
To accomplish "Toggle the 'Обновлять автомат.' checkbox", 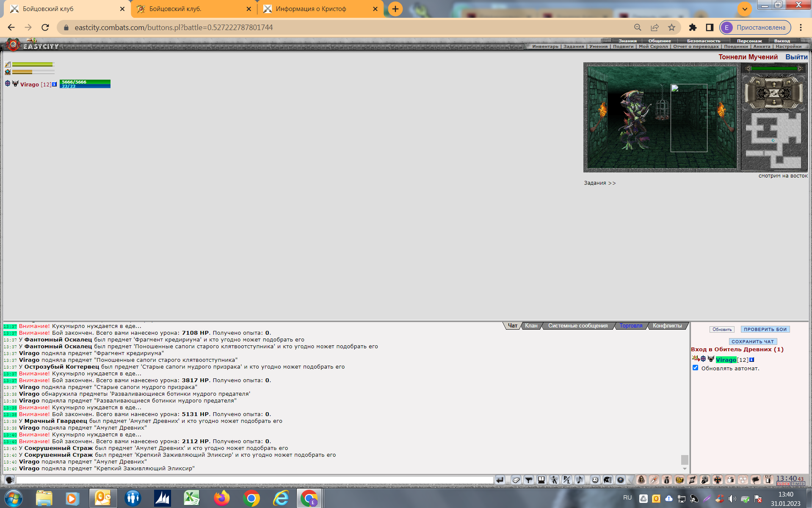I will pyautogui.click(x=695, y=368).
